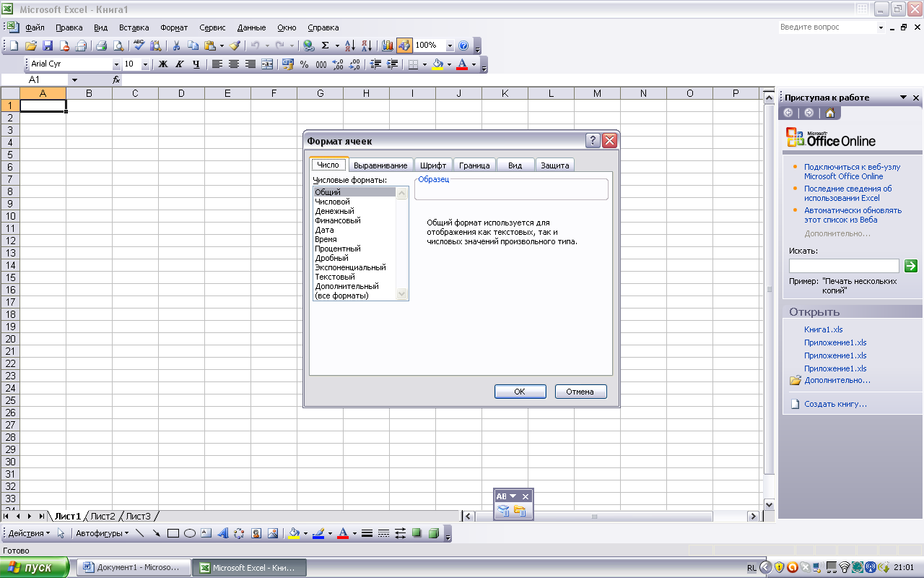Image resolution: width=924 pixels, height=578 pixels.
Task: Center-align cell text via toolbar icon
Action: click(234, 64)
